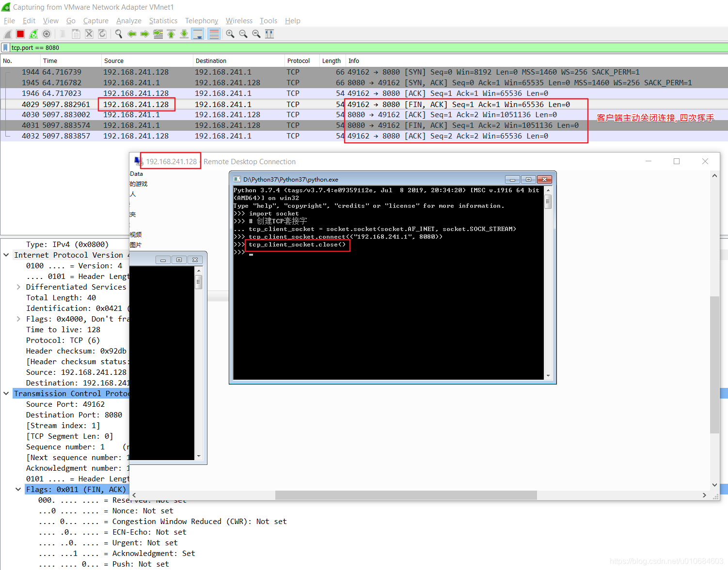
Task: Zoom in the packet text
Action: point(230,34)
